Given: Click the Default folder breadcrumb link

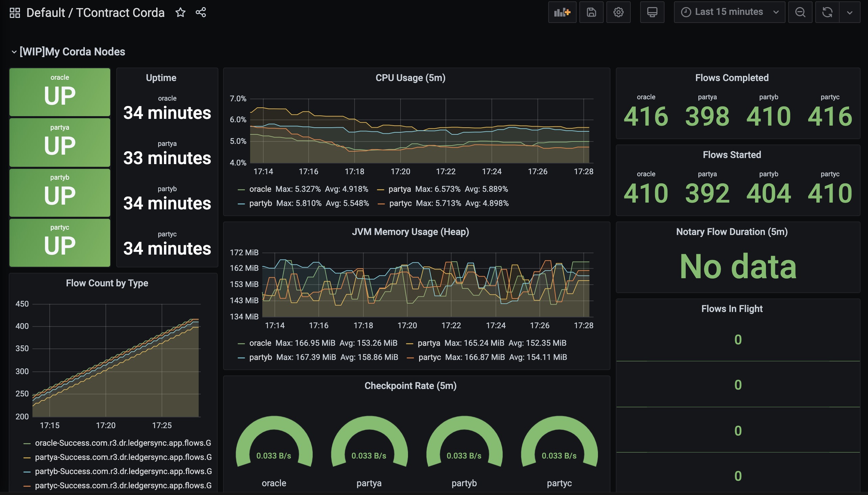Looking at the screenshot, I should pyautogui.click(x=46, y=12).
